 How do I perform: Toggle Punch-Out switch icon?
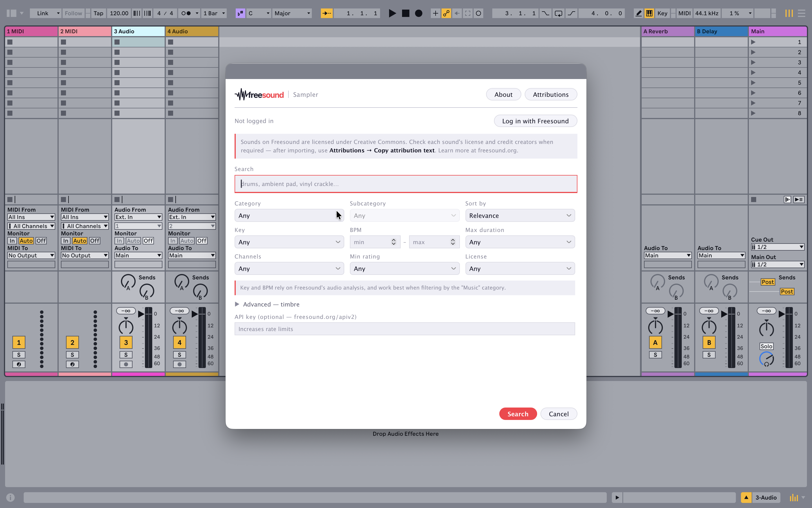[x=571, y=14]
